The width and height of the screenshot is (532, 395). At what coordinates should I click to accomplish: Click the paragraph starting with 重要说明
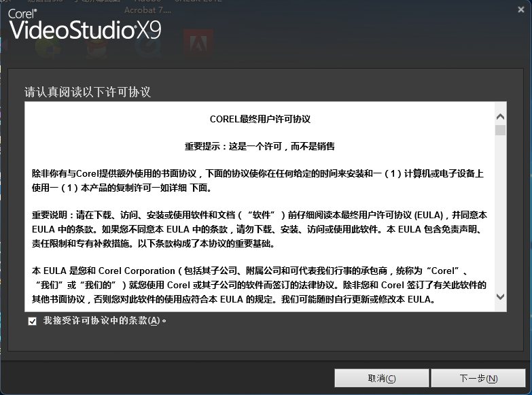[x=260, y=229]
